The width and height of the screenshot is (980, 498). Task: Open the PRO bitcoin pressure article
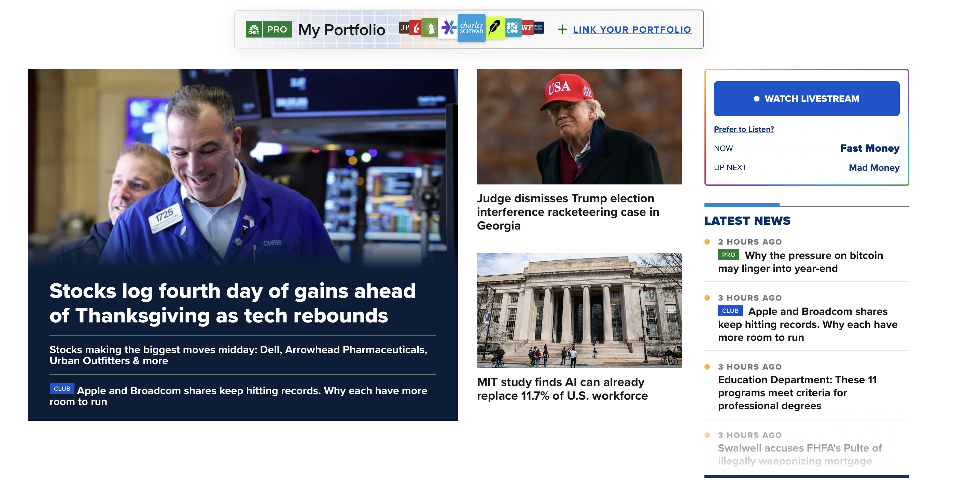[x=800, y=262]
